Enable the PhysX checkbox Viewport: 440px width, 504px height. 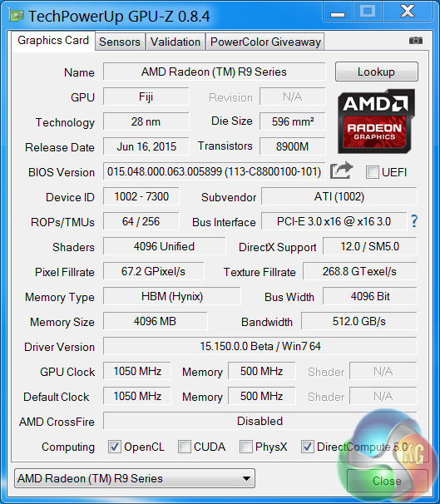point(246,447)
